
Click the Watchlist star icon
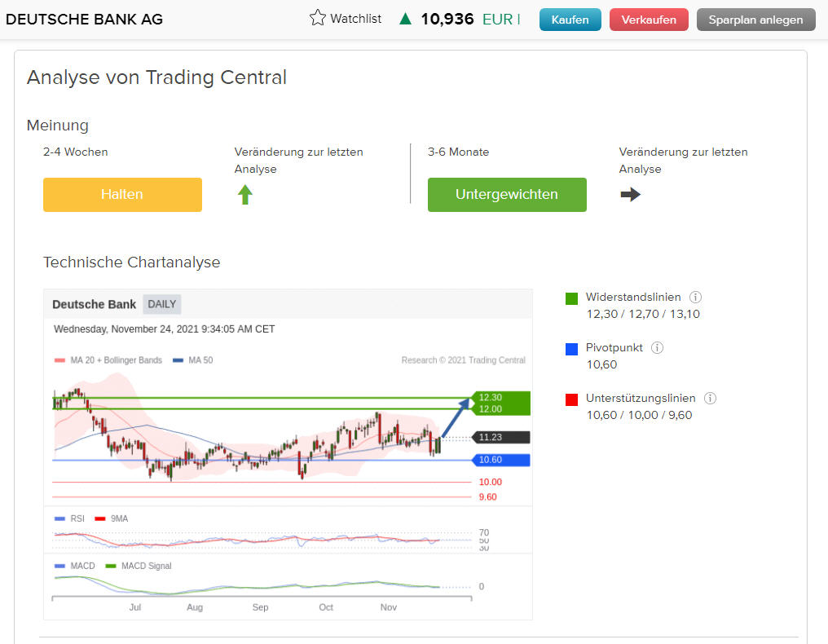click(x=317, y=19)
